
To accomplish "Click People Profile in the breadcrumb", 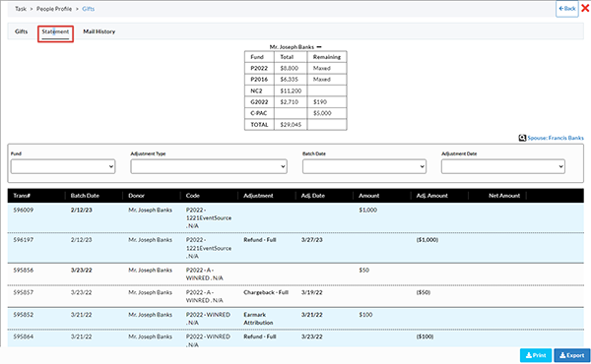I will tap(54, 9).
